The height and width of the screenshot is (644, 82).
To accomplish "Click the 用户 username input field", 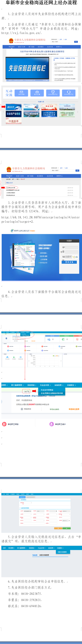I will coord(71,247).
